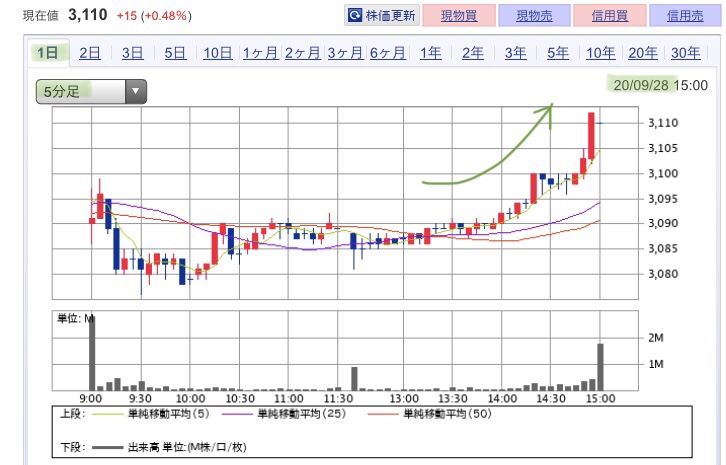The image size is (726, 465).
Task: Open the 信用売 margin sell button
Action: [685, 16]
